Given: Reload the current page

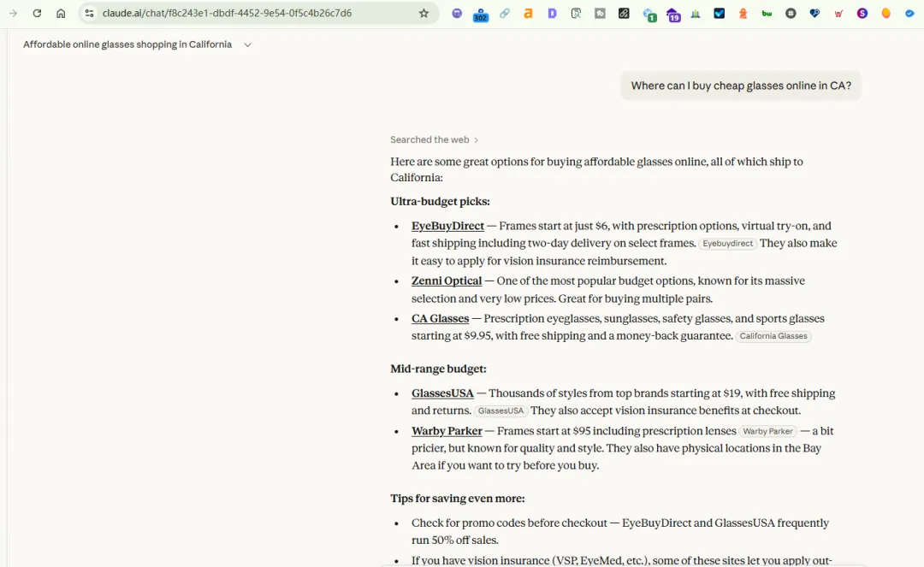Looking at the screenshot, I should point(37,13).
